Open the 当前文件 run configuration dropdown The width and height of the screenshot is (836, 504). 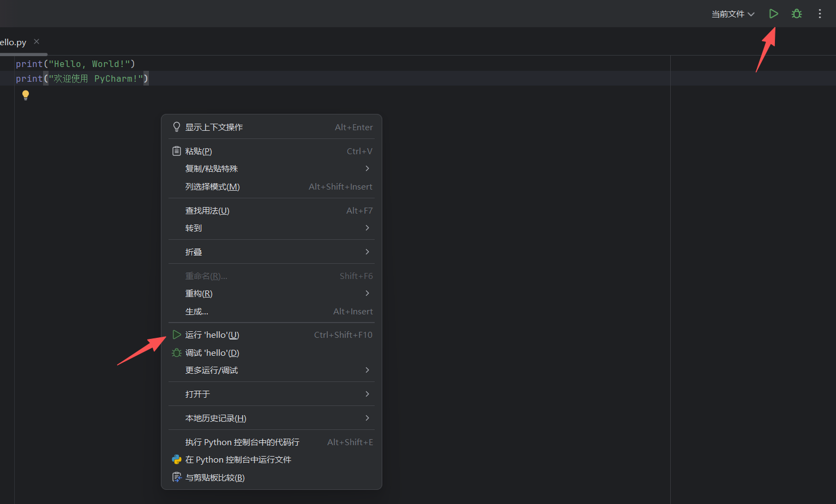click(x=732, y=14)
